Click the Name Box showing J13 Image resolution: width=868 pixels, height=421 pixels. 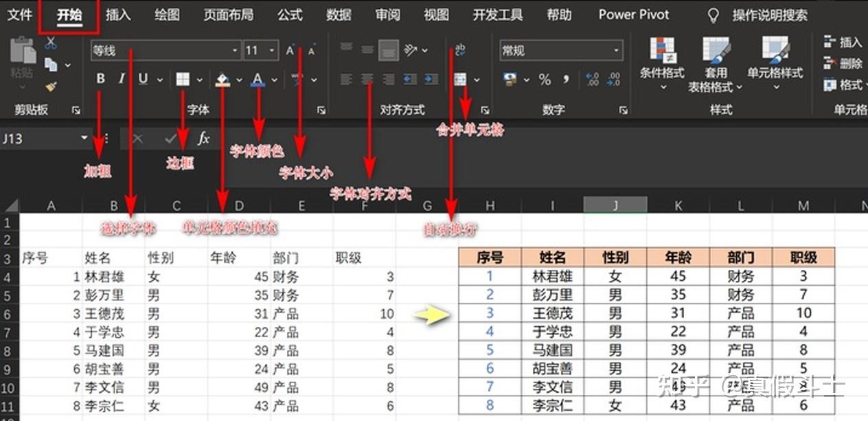click(40, 139)
